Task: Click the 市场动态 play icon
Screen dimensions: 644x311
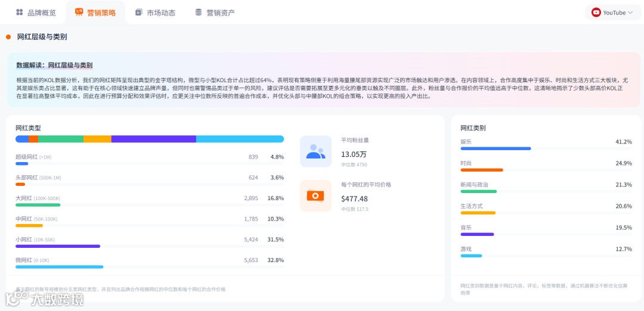Action: (x=139, y=13)
